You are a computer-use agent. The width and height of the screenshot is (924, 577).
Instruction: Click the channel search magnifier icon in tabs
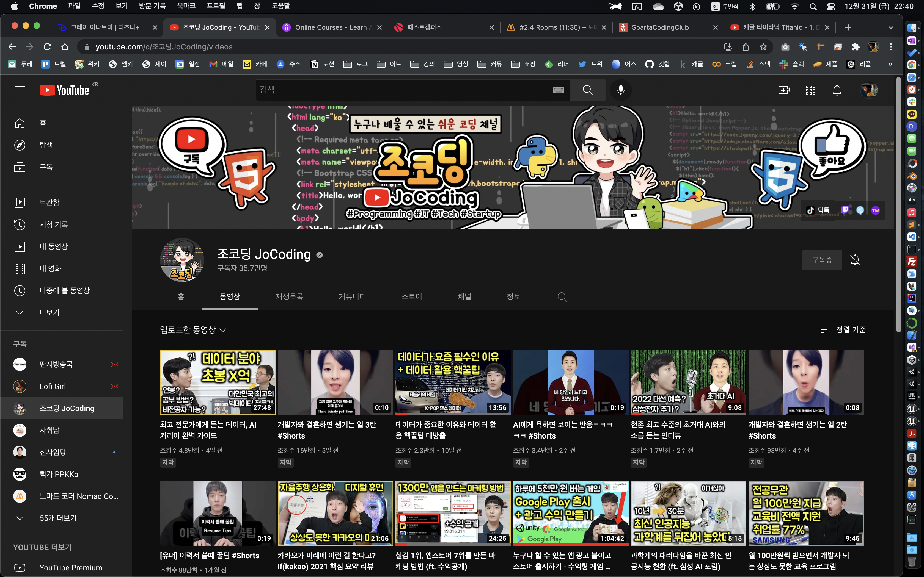(x=562, y=297)
